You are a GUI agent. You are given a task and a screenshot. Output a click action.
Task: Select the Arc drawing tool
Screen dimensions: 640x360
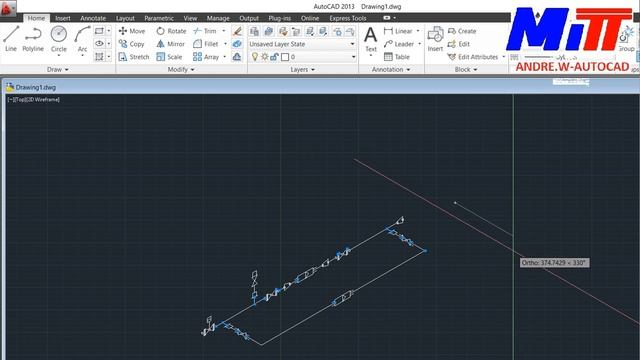click(82, 39)
